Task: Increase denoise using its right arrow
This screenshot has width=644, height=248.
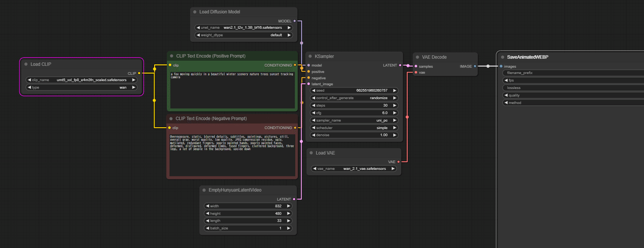Action: 394,135
